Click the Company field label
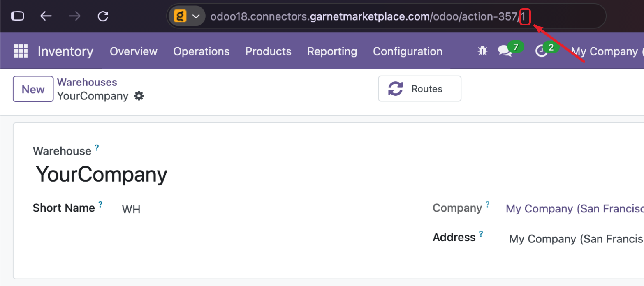The image size is (644, 286). tap(457, 208)
